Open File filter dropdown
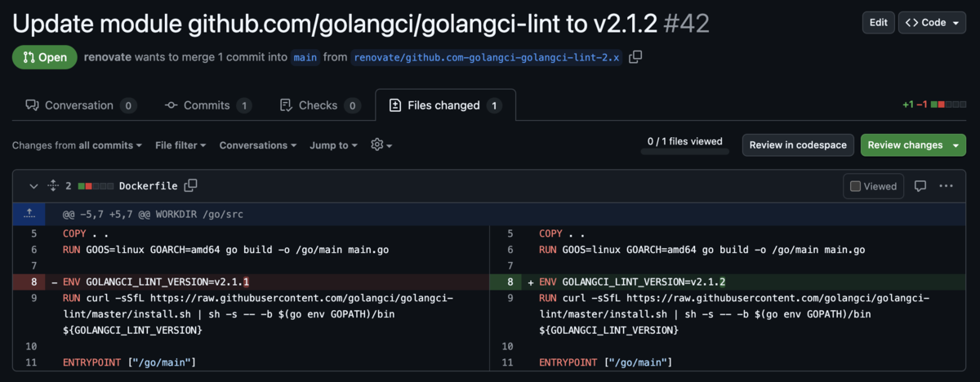Viewport: 980px width, 382px height. pos(180,145)
